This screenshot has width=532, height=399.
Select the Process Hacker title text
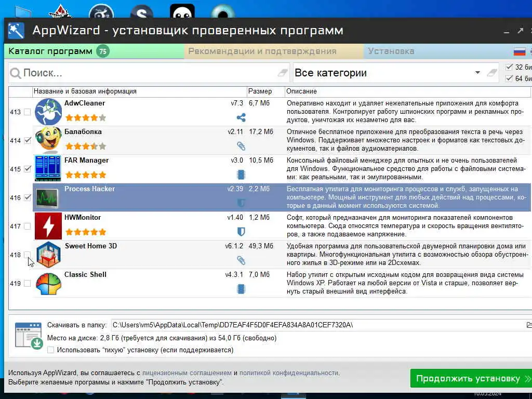coord(89,189)
